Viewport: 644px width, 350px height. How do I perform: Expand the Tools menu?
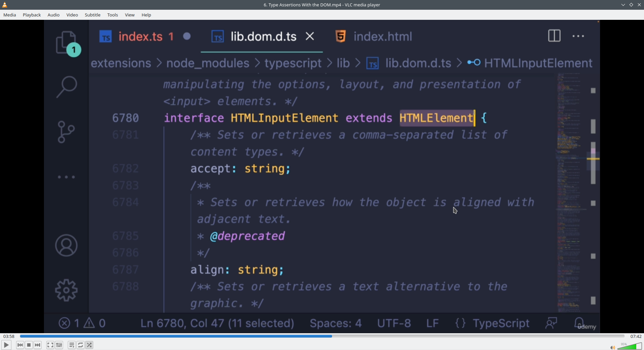tap(113, 15)
